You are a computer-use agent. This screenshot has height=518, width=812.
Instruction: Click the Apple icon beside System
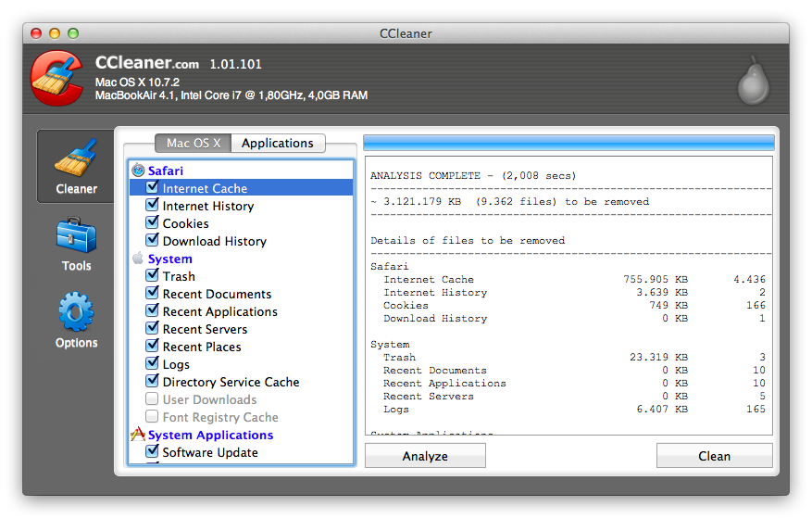[138, 259]
